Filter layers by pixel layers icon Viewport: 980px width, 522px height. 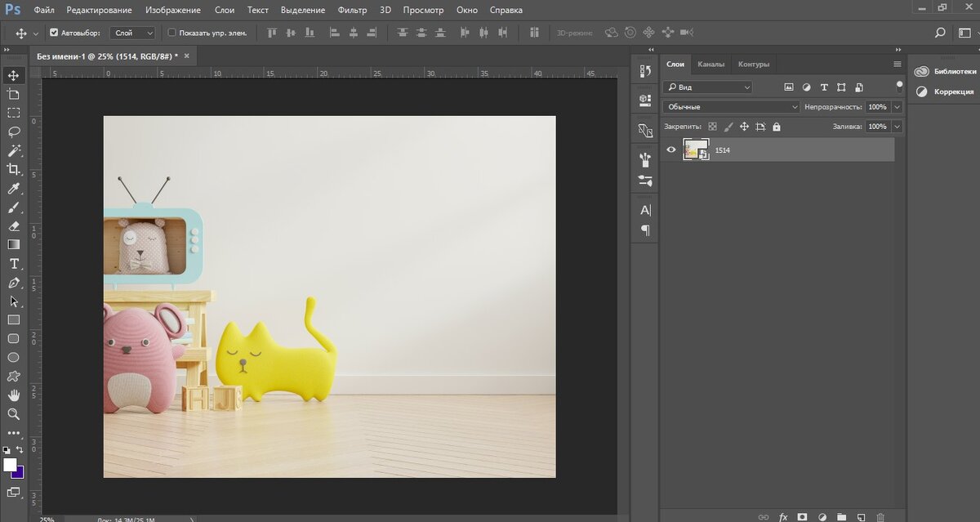pos(789,87)
